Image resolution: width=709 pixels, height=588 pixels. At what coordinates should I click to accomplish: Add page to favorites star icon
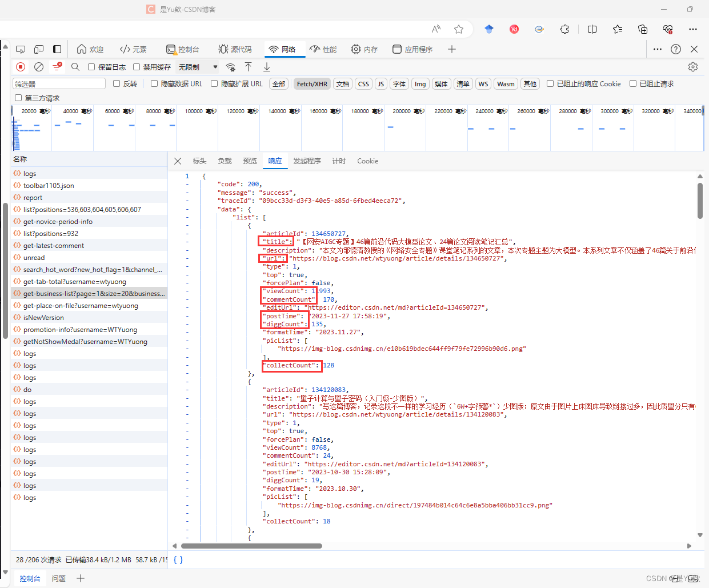(459, 29)
